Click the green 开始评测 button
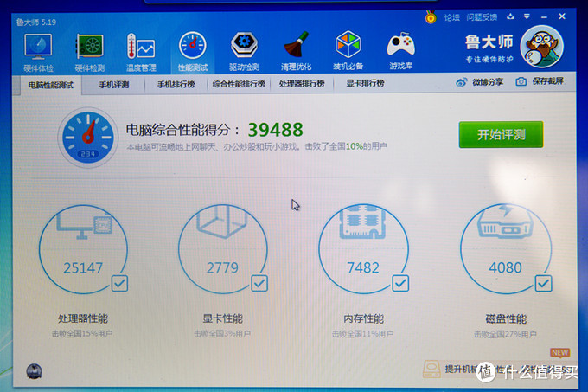The image size is (588, 392). point(501,134)
